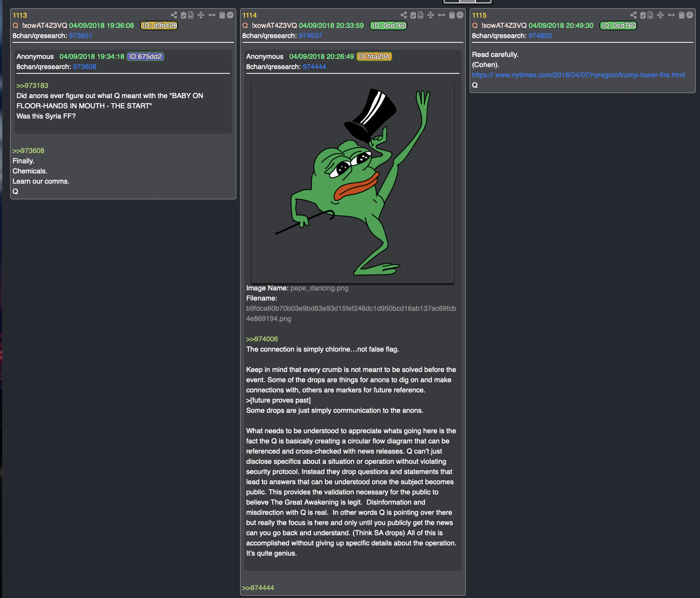Click the orange ID:fda204 badge
This screenshot has width=700, height=598.
(374, 57)
